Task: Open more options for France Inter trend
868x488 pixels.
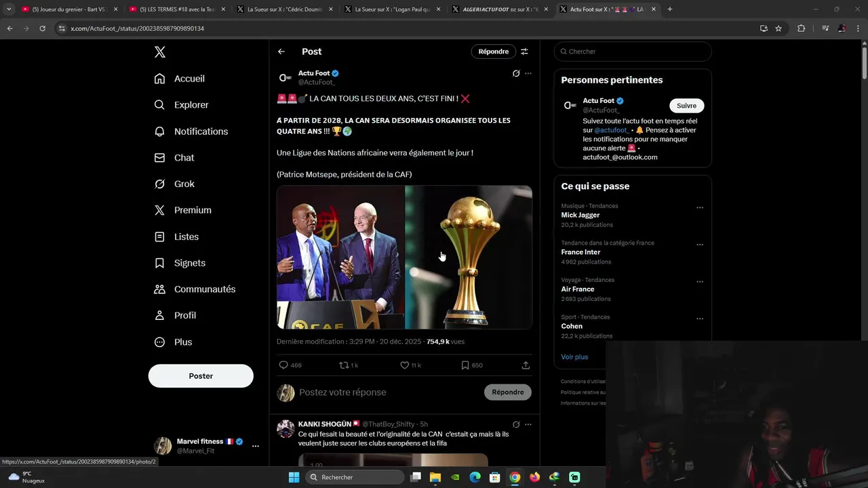Action: pyautogui.click(x=700, y=245)
